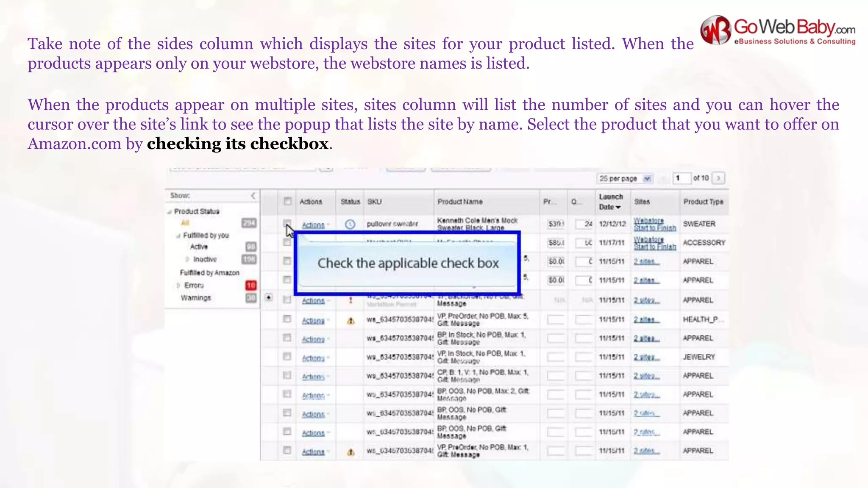This screenshot has height=488, width=868.
Task: Select All under Product Status
Action: coord(185,223)
